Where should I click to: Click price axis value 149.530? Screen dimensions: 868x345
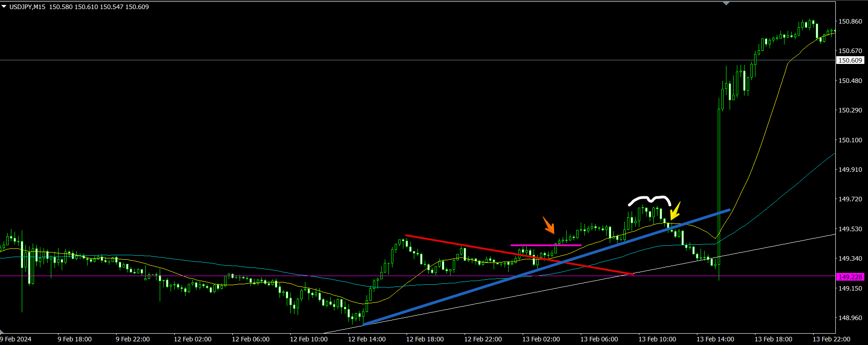tap(850, 229)
